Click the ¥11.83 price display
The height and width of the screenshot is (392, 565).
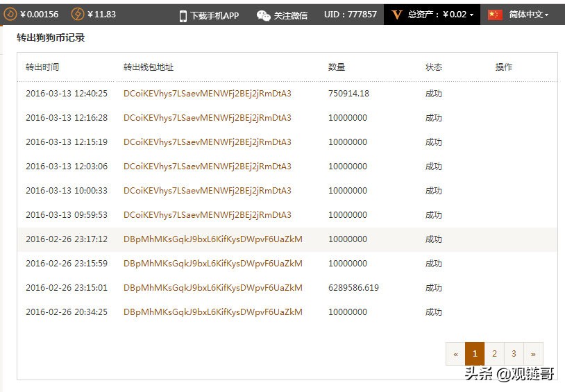(x=101, y=15)
